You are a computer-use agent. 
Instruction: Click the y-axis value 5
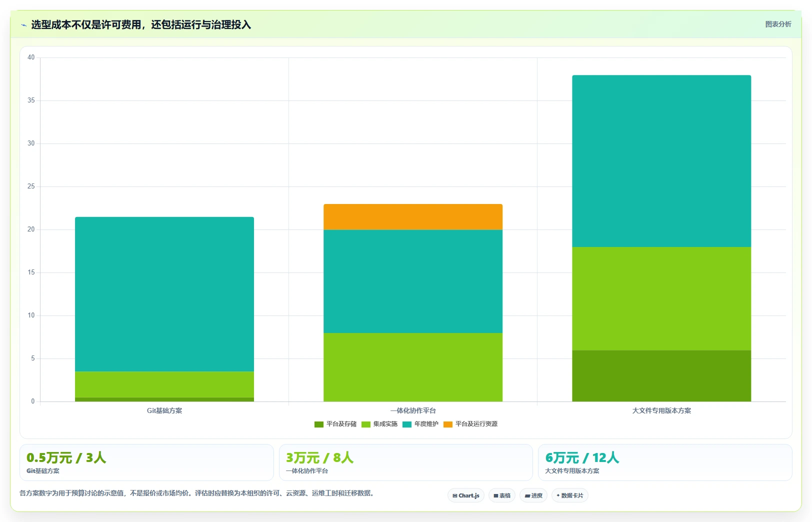33,358
